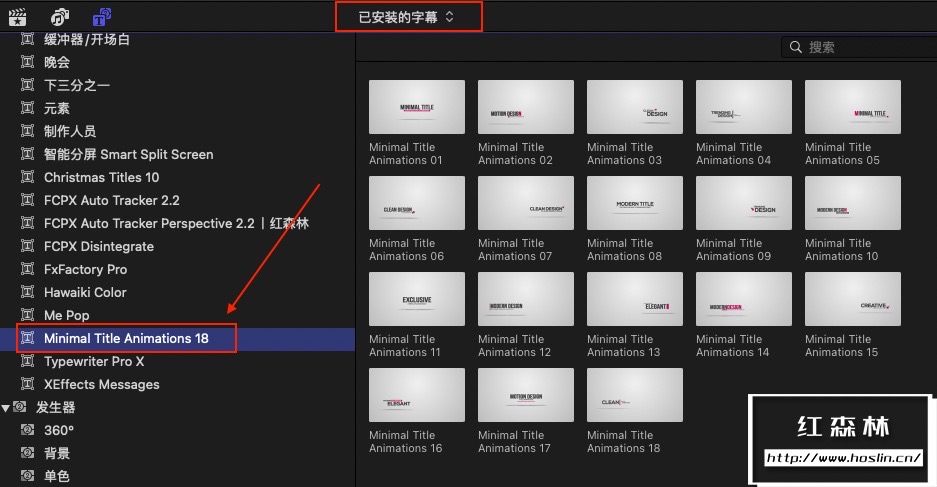Click generator icon beside 背景
This screenshot has height=487, width=937.
(x=27, y=453)
